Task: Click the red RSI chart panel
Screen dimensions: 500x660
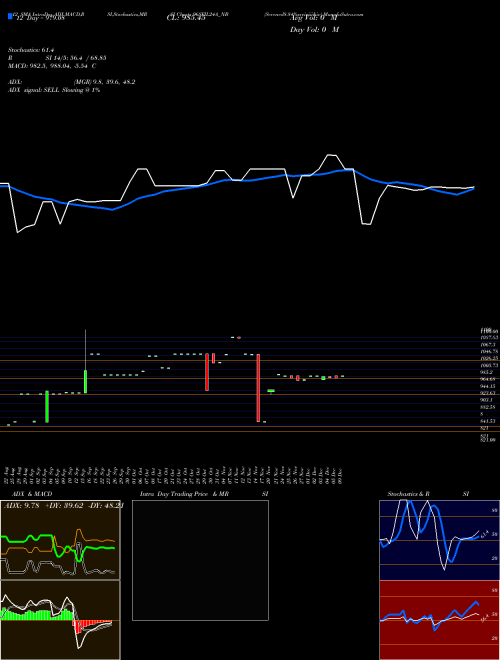Action: coord(439,620)
